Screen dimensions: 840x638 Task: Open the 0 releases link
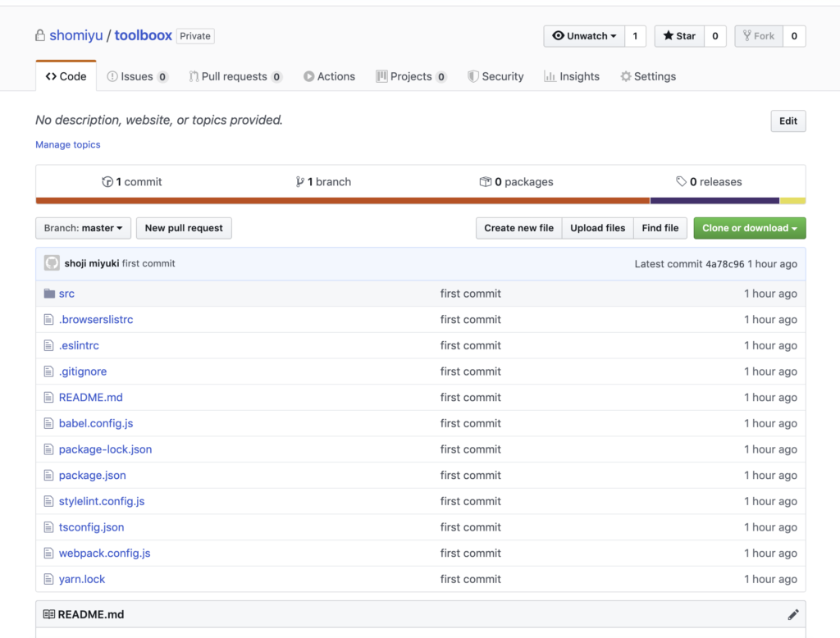pos(709,182)
